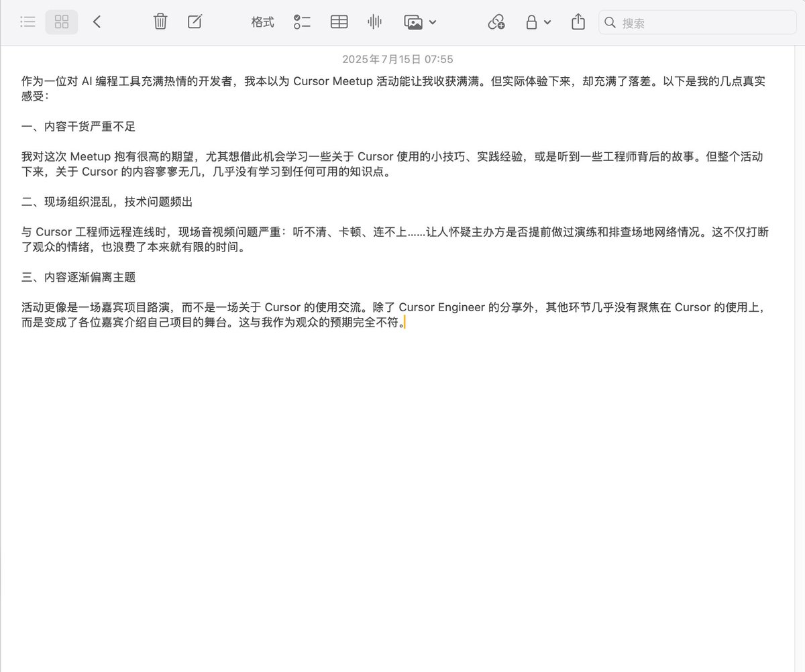Expand the lock options dropdown arrow

tap(547, 22)
